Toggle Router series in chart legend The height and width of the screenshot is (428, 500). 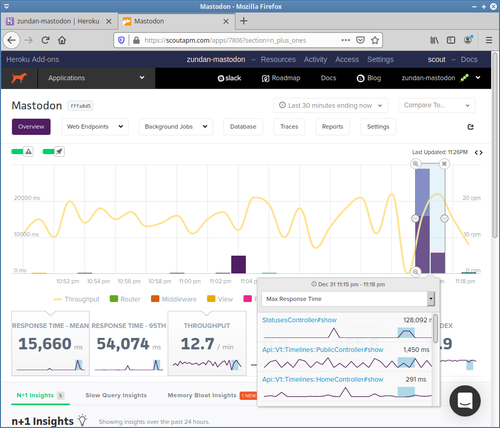coord(125,299)
